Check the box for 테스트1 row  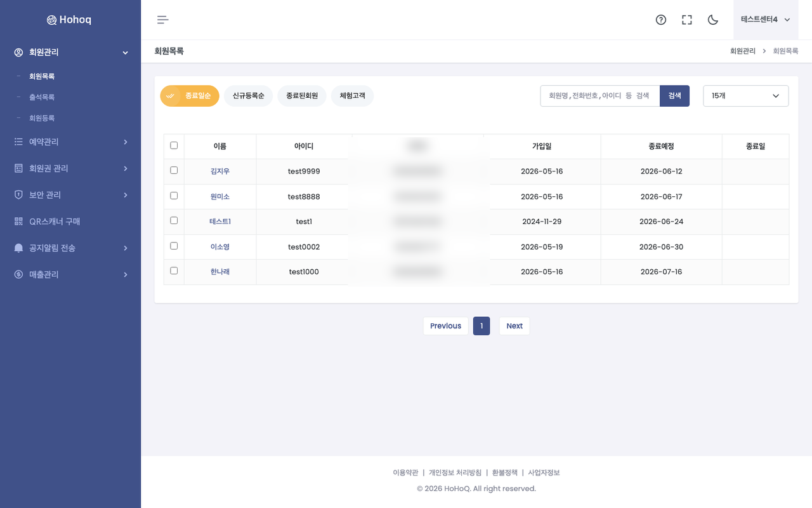(174, 220)
